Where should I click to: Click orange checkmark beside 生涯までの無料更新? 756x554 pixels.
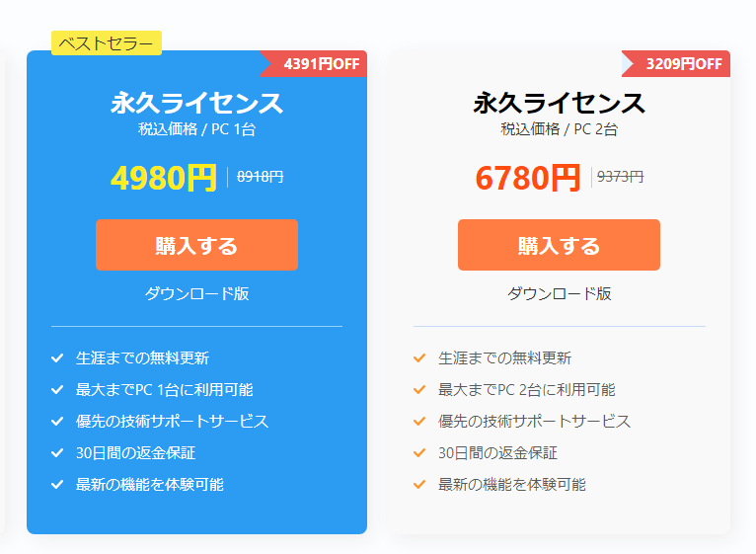click(x=419, y=358)
